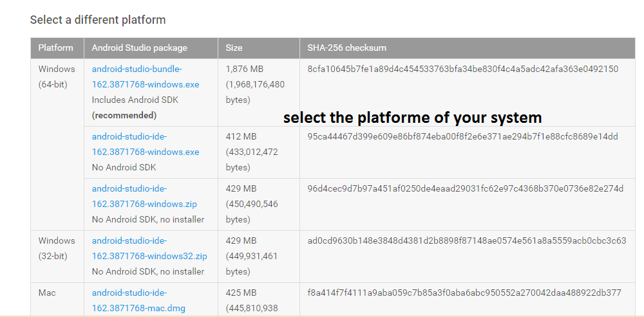644x317 pixels.
Task: Download android-studio-ide-162.3871768-mac.dmg for Mac
Action: pyautogui.click(x=138, y=300)
